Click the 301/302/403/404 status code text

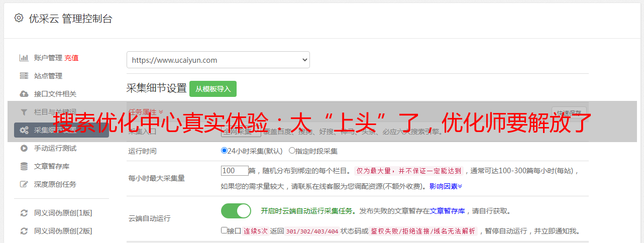tap(311, 231)
